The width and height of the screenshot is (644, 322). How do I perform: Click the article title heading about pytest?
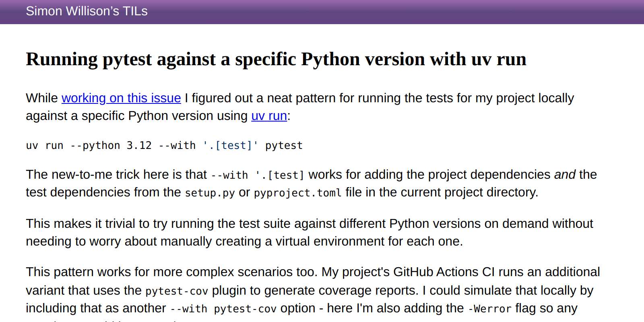click(x=276, y=59)
